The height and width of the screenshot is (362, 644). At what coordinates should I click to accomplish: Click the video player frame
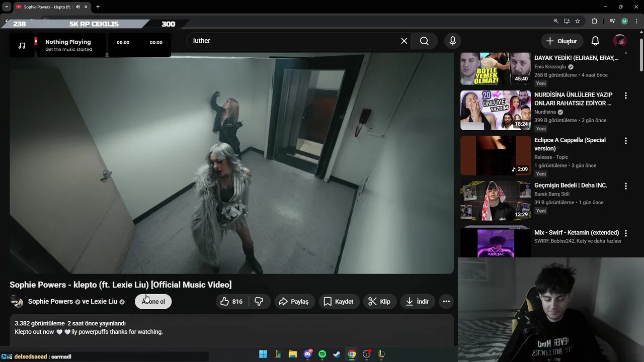click(x=231, y=163)
